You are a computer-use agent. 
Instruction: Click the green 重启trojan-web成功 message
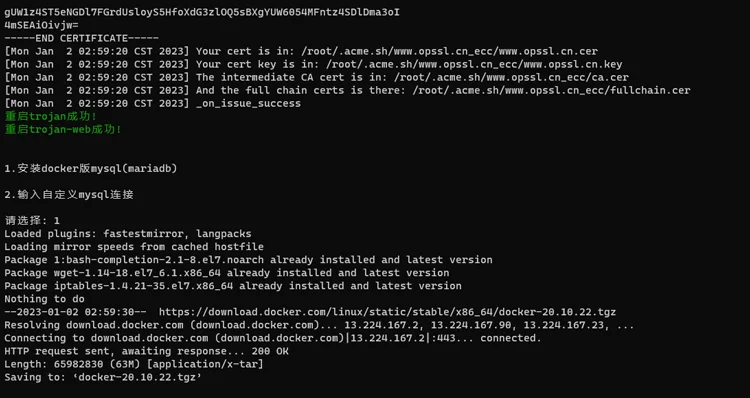[63, 129]
